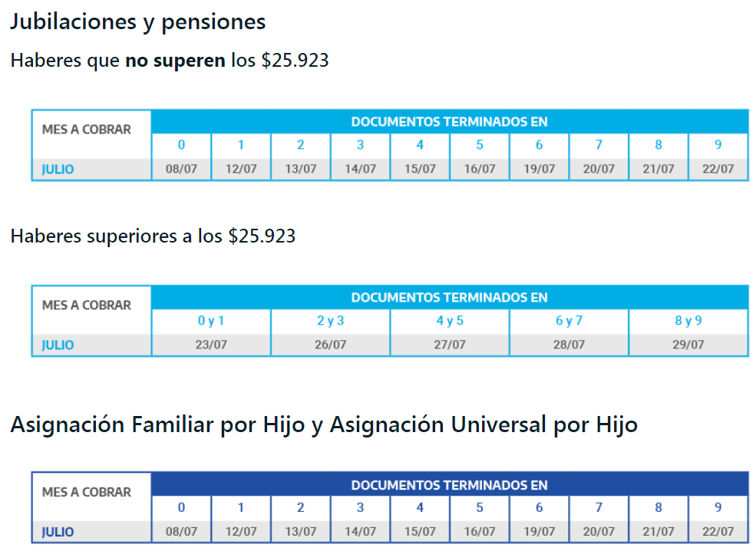This screenshot has width=756, height=558.
Task: Click the dark-blue "DOCUMENTOS TERMINADOS EN" header bar
Action: pos(449,485)
